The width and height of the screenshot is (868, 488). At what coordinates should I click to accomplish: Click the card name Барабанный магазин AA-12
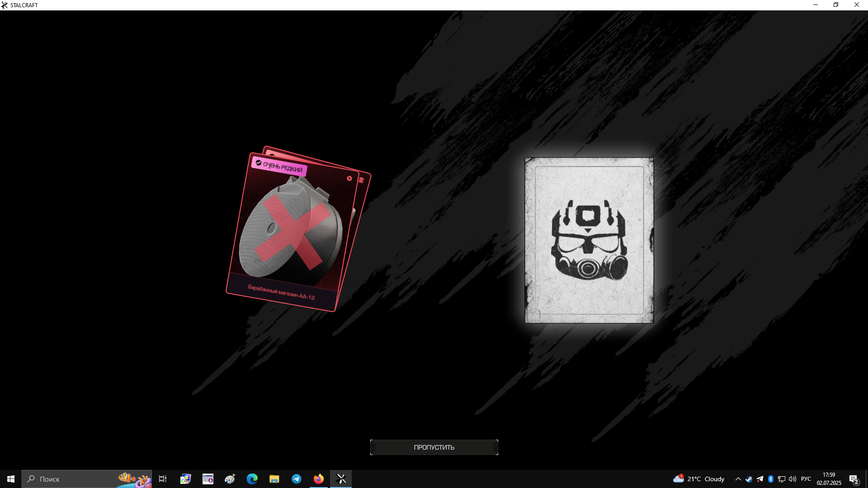pos(281,292)
